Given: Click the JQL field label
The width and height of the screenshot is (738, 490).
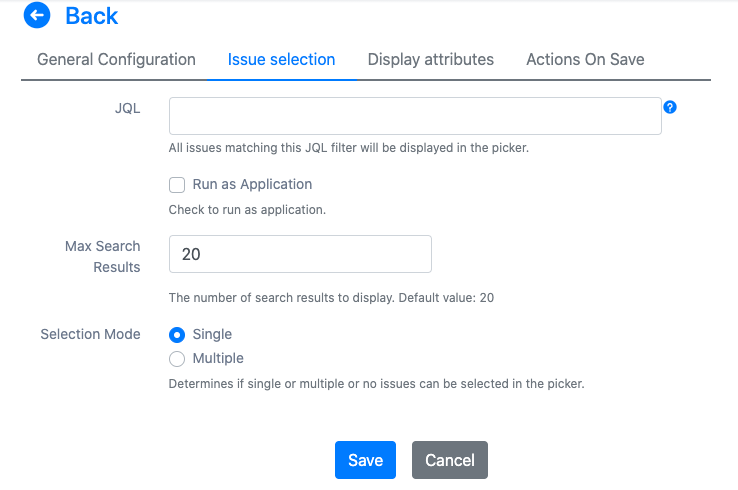Looking at the screenshot, I should coord(128,108).
